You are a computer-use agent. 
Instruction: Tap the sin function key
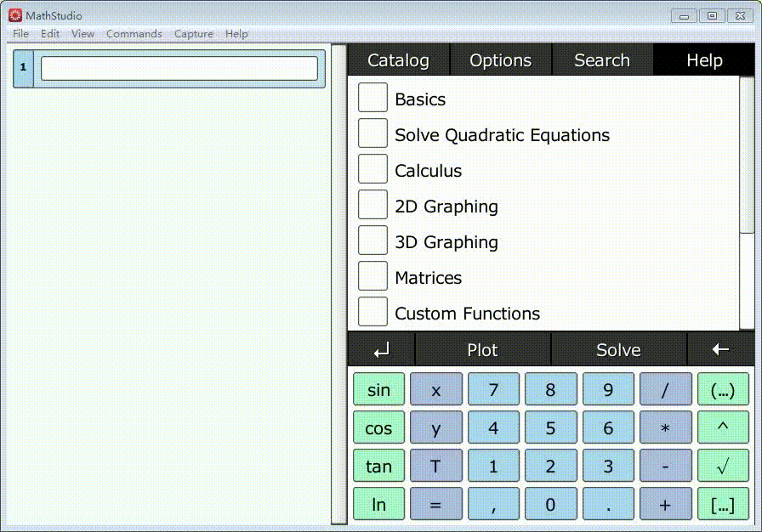(378, 389)
